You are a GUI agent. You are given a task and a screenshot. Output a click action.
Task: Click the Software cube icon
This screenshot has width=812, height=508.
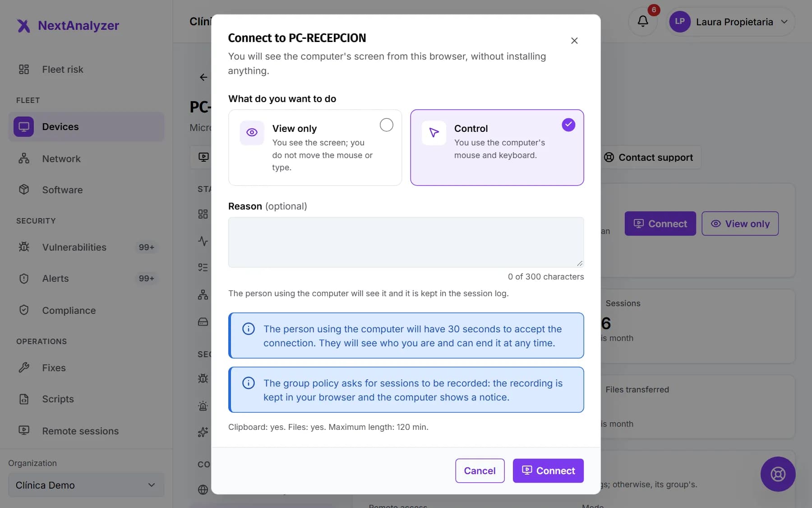pyautogui.click(x=24, y=190)
